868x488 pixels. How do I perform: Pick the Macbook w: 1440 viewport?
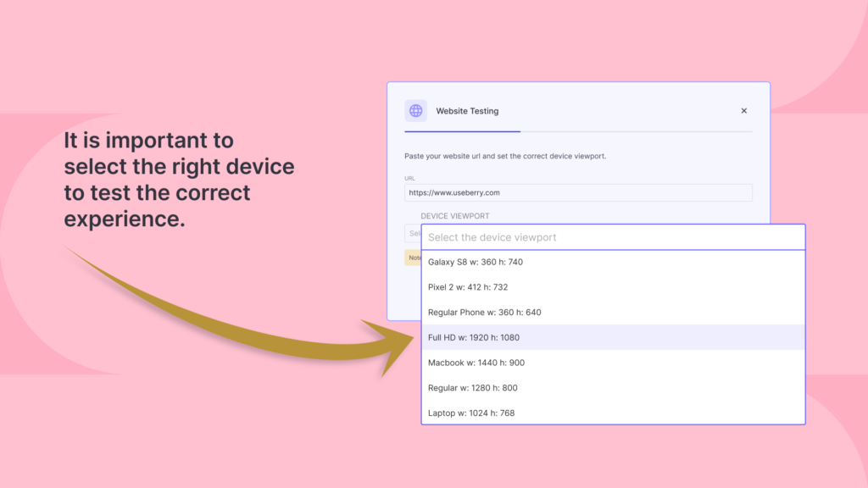pos(475,363)
